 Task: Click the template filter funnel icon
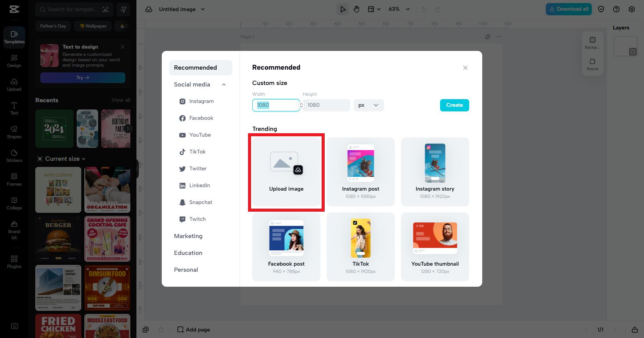123,10
